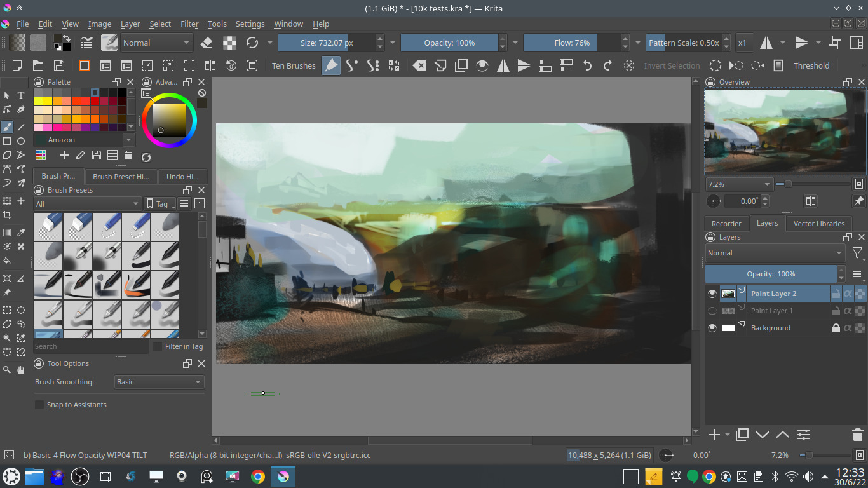Duplicate the layer in Layers panel
Image resolution: width=868 pixels, height=488 pixels.
click(x=742, y=435)
